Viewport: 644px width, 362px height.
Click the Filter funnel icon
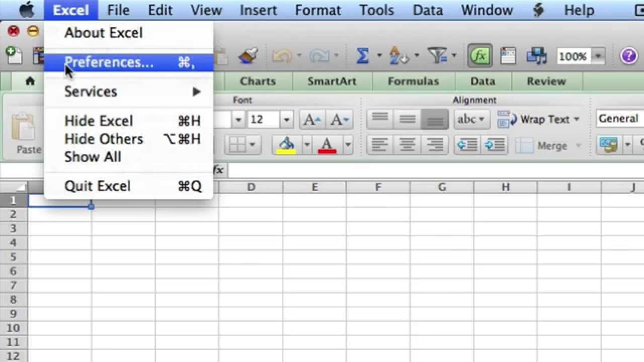point(437,56)
